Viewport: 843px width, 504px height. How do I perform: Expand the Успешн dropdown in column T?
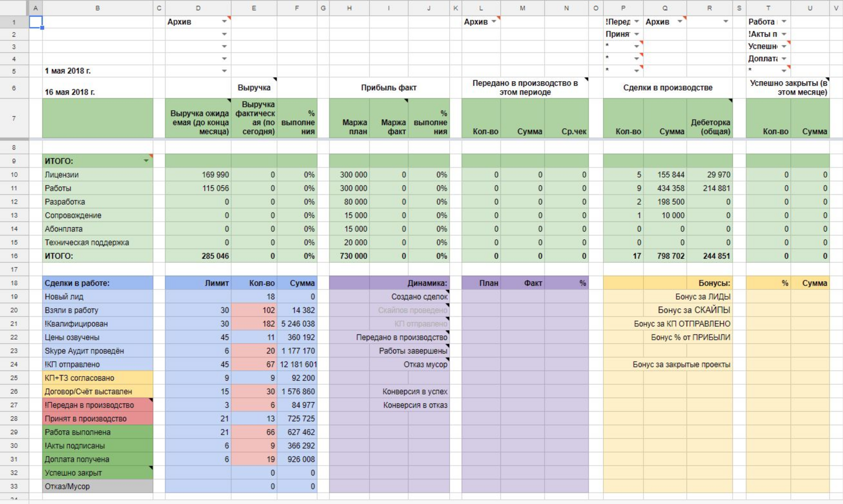tap(784, 46)
